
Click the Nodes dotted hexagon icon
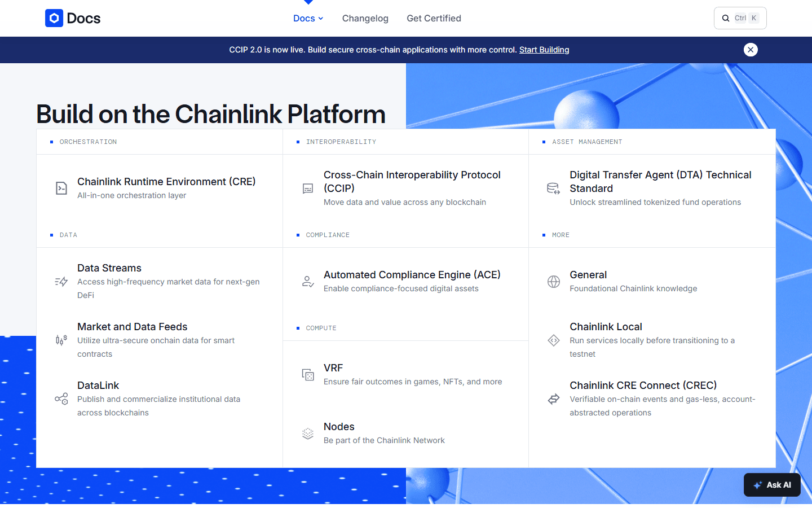[x=308, y=433]
